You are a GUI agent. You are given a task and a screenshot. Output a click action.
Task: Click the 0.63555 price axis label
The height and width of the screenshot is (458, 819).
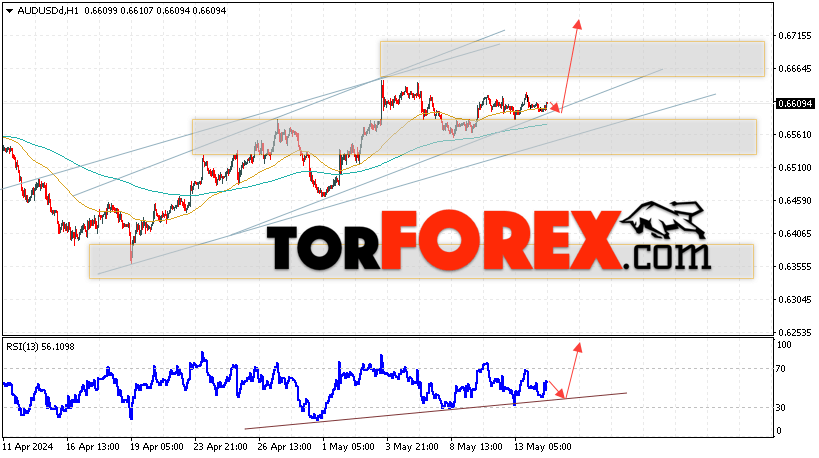[x=795, y=266]
